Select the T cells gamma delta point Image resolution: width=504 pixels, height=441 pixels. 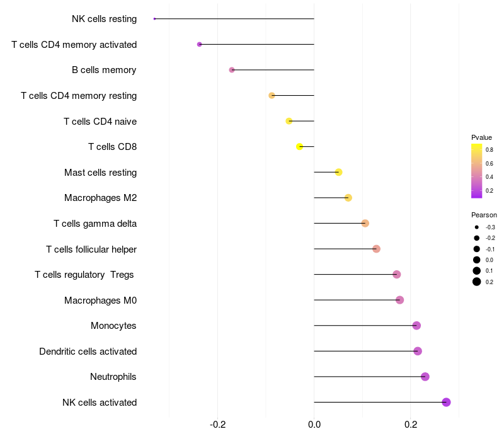pos(365,224)
